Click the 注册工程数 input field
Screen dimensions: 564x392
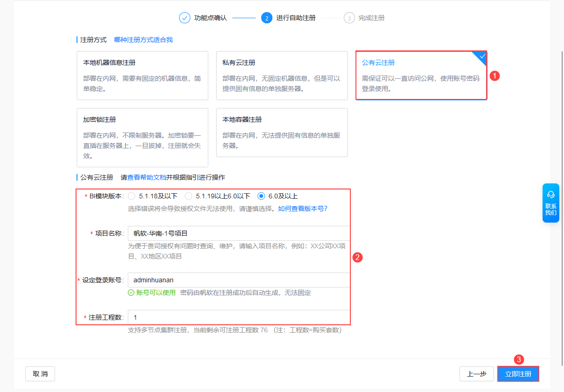click(x=239, y=317)
